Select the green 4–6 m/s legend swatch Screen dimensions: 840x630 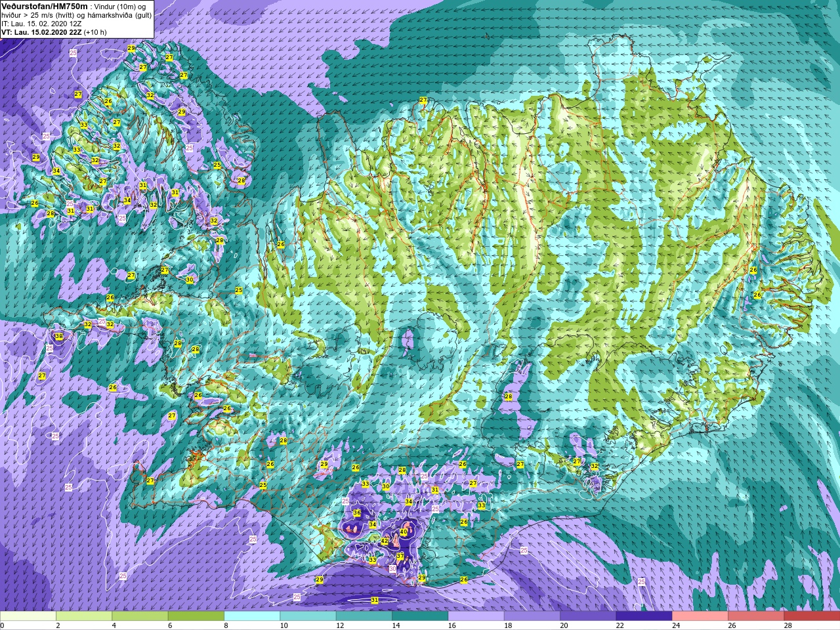(x=140, y=616)
